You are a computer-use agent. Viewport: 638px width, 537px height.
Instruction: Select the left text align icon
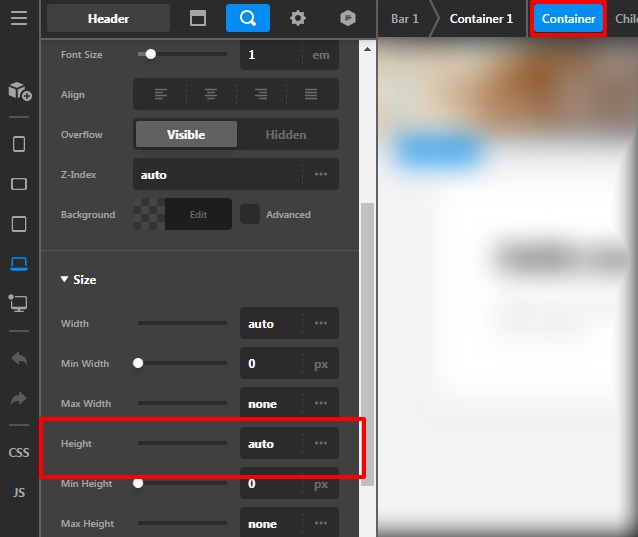point(160,95)
